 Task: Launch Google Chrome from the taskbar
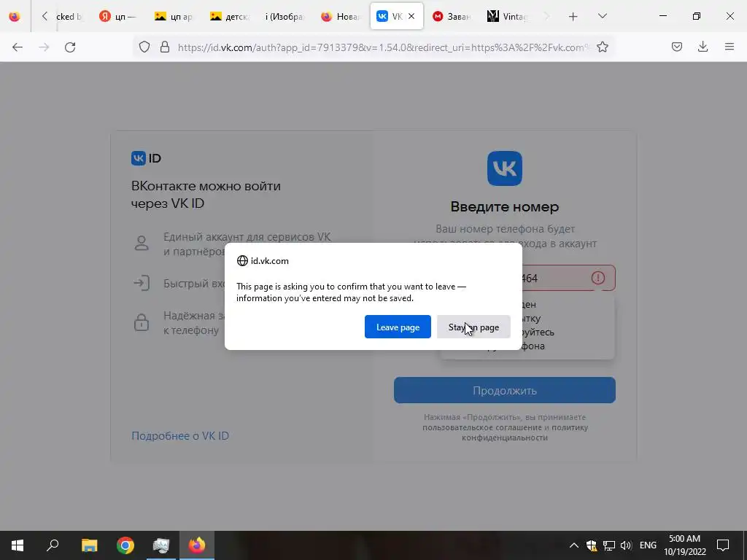click(125, 545)
